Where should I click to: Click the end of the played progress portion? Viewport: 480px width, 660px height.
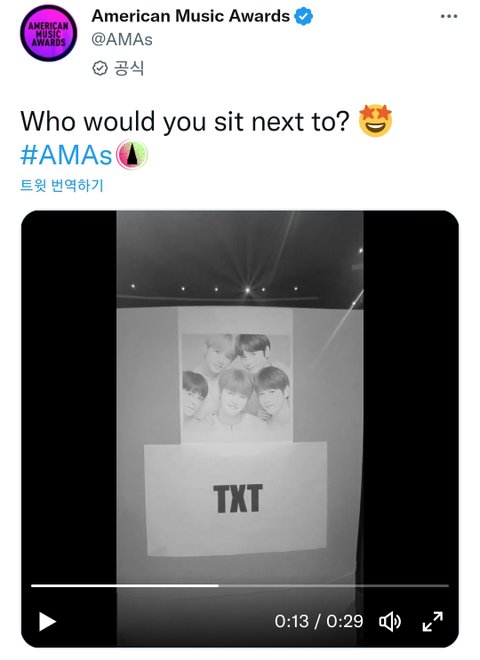(x=218, y=585)
